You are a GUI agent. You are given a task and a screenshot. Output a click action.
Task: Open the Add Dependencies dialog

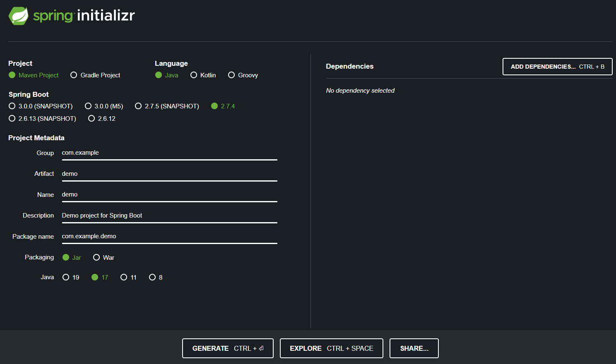[558, 67]
